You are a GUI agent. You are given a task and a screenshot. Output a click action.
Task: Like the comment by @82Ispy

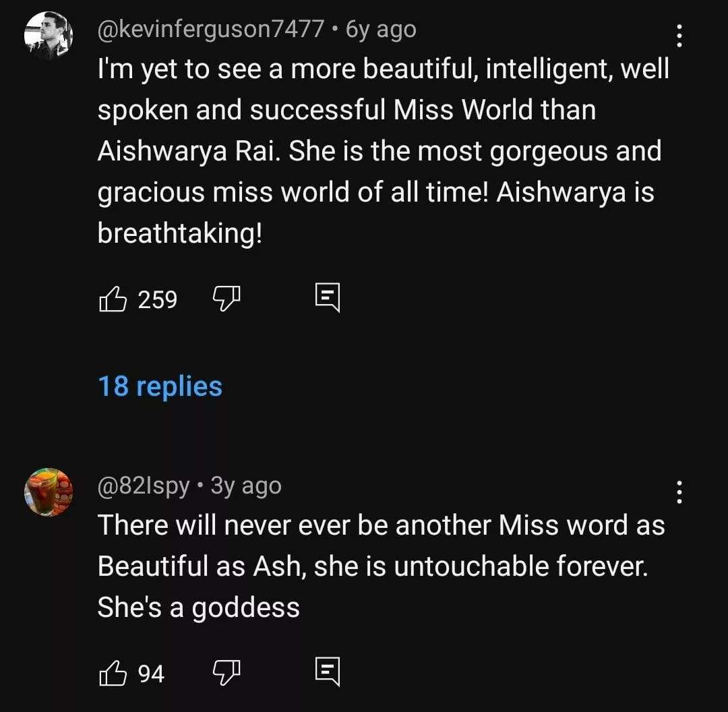[x=113, y=673]
